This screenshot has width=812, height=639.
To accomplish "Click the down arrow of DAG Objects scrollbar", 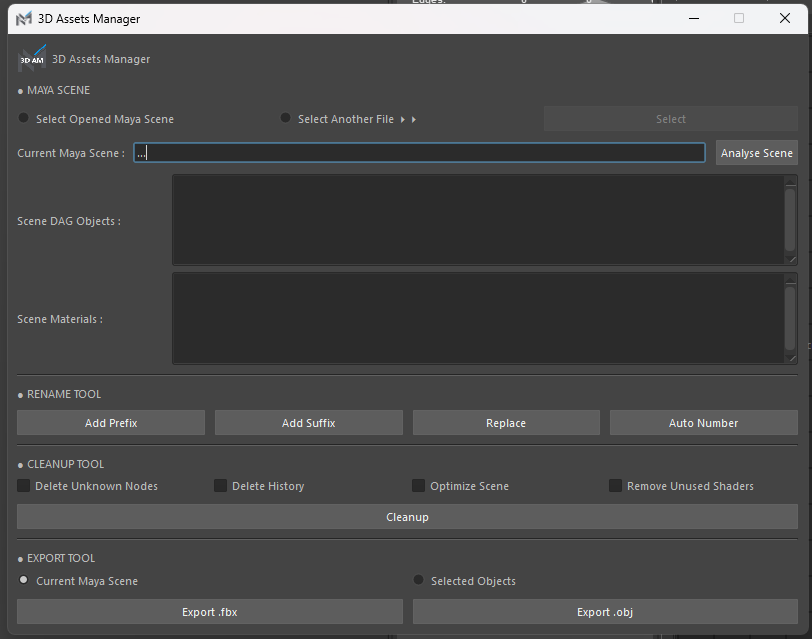I will [790, 258].
